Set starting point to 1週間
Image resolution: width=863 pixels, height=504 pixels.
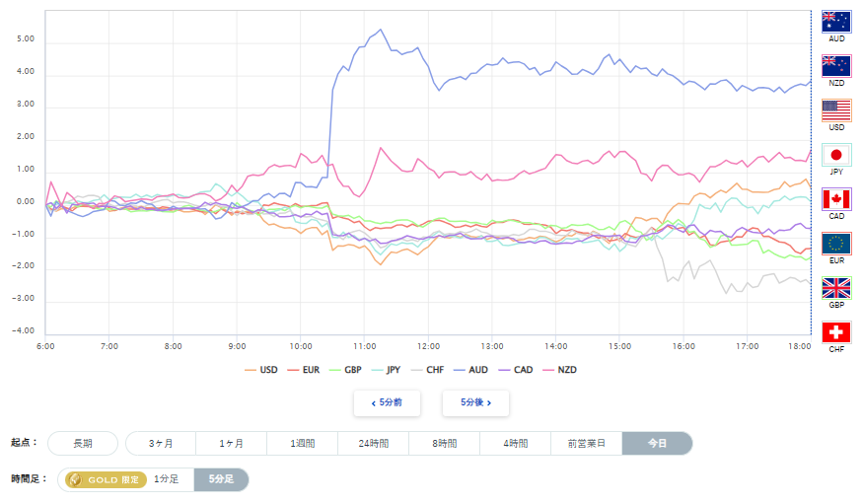pyautogui.click(x=302, y=444)
